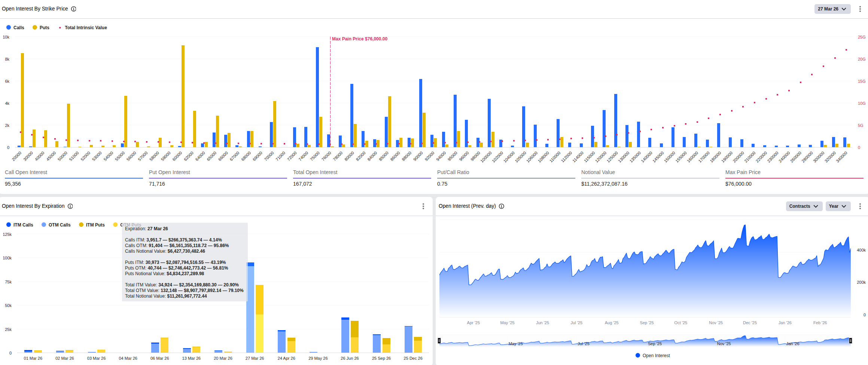Viewport: 868px width, 365px height.
Task: Click info icon beside Open Interest (Prev. day)
Action: coord(502,206)
